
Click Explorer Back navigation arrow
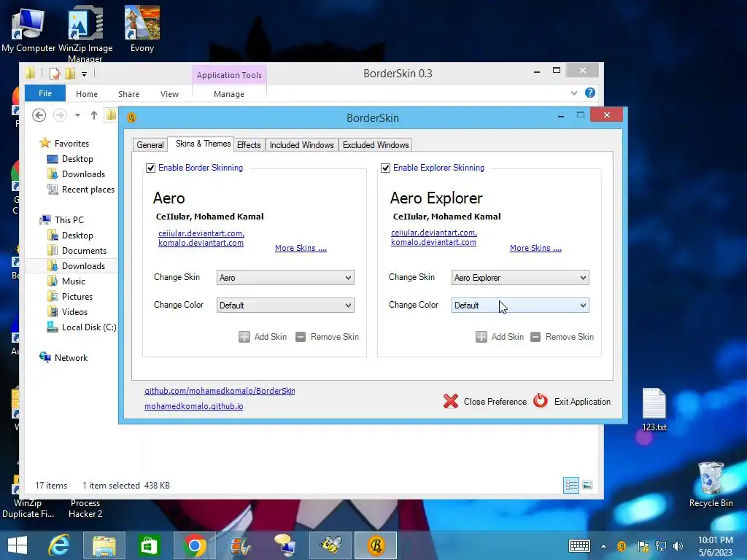tap(39, 114)
